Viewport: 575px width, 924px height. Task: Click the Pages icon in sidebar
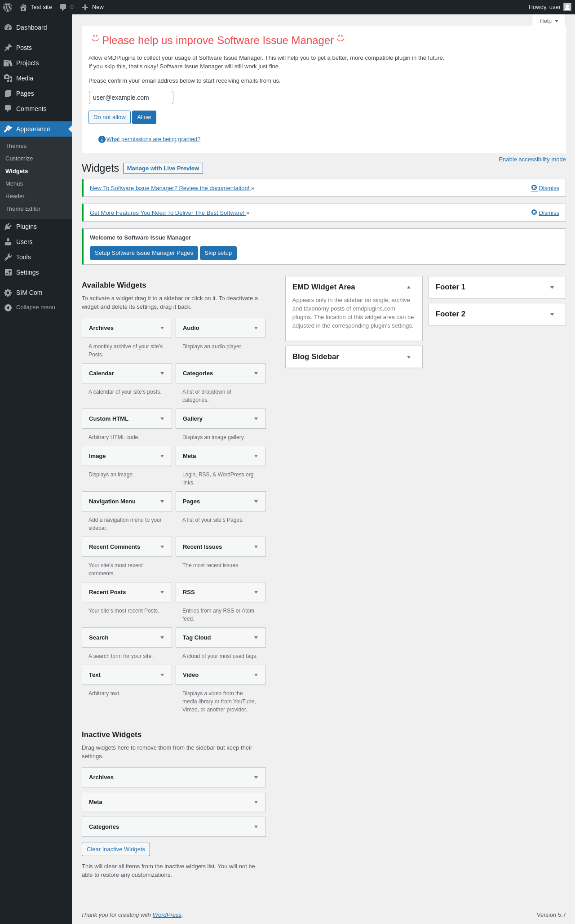tap(8, 93)
